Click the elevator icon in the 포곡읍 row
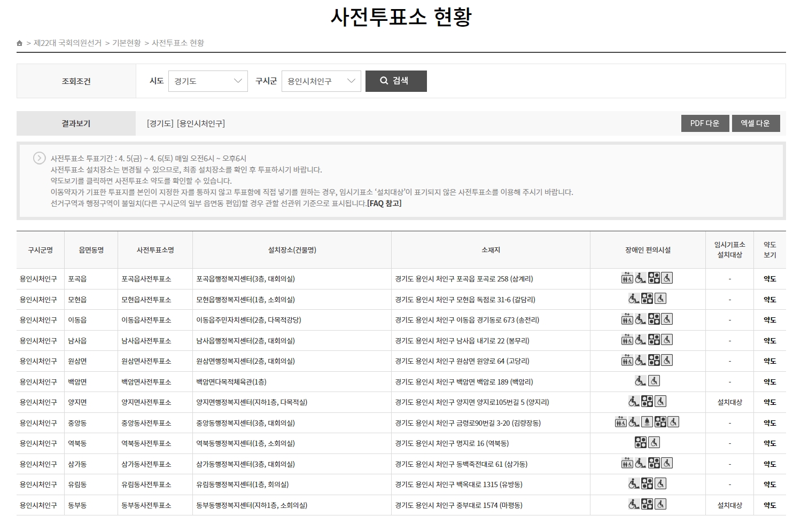Screen dimensions: 801x532 click(x=627, y=278)
